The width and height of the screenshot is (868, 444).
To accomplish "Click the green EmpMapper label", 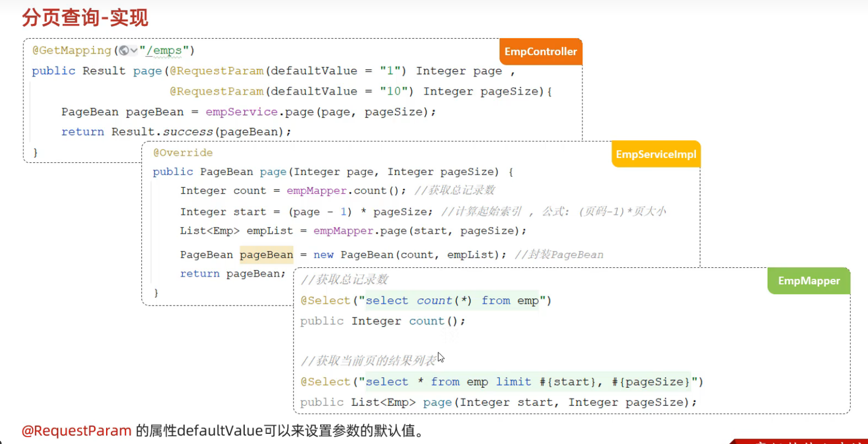I will pyautogui.click(x=809, y=281).
